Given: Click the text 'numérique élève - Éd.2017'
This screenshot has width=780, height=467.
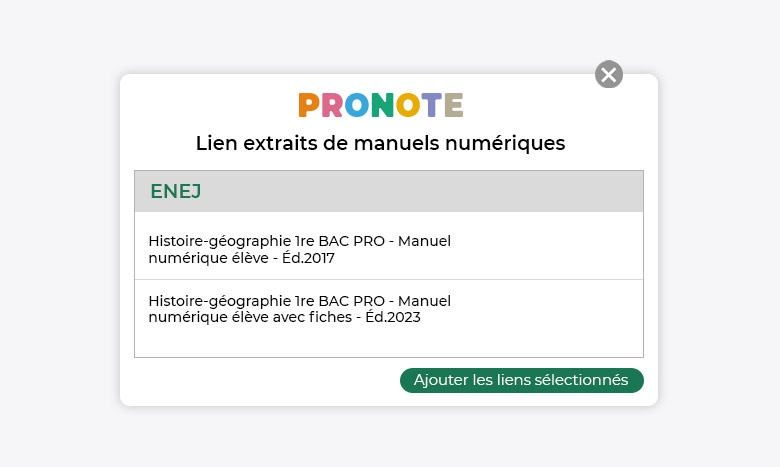Looking at the screenshot, I should click(x=242, y=258).
